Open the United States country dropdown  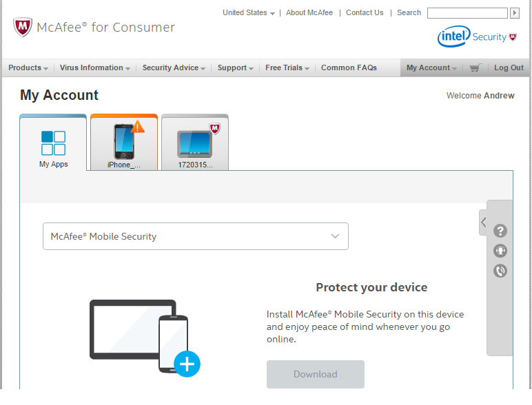(248, 13)
